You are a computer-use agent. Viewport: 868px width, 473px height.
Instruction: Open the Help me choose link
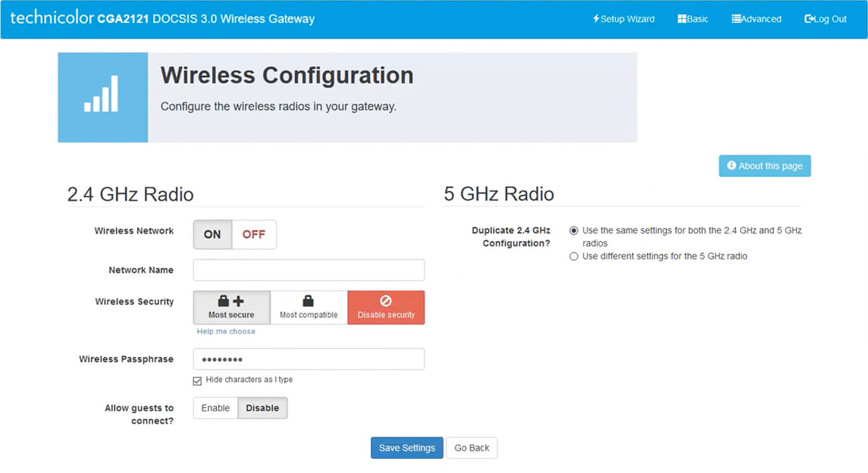pyautogui.click(x=226, y=331)
